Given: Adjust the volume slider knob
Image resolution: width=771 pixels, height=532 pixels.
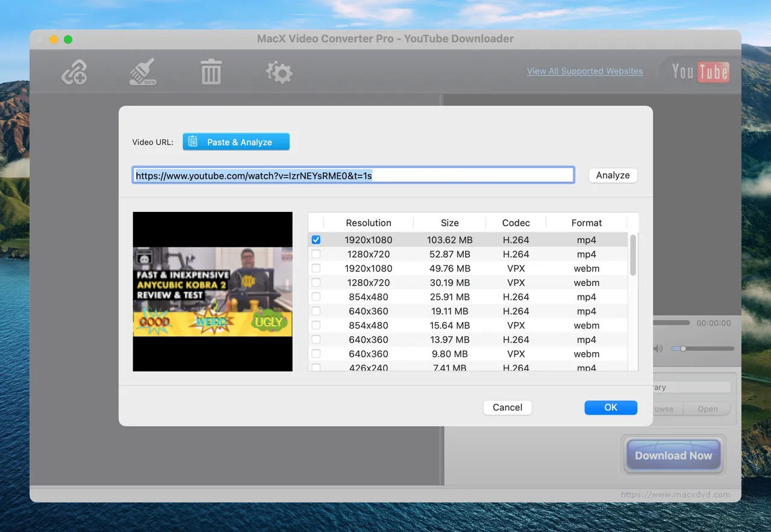Looking at the screenshot, I should [683, 348].
